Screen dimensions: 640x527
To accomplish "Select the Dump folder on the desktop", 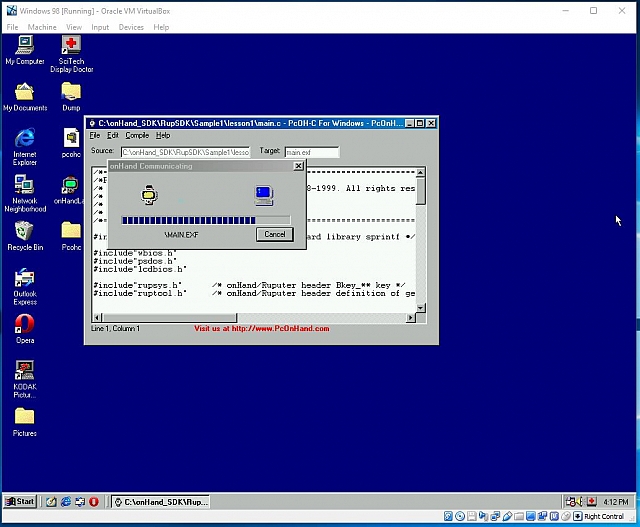I will (x=71, y=97).
